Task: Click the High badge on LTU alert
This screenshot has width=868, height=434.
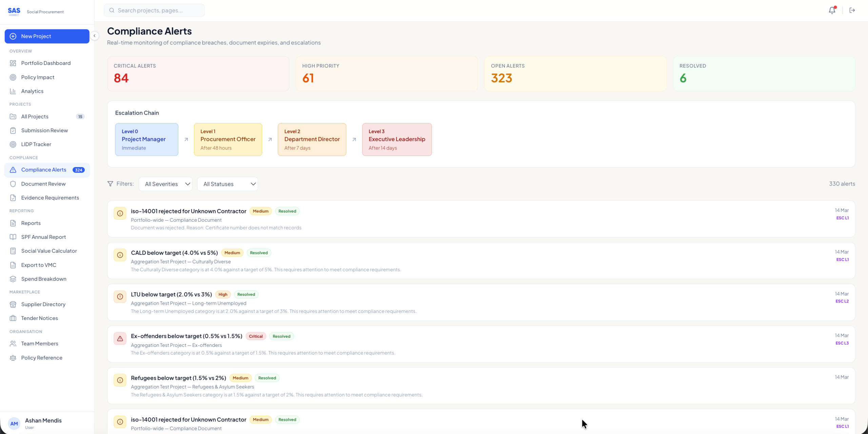Action: point(223,295)
